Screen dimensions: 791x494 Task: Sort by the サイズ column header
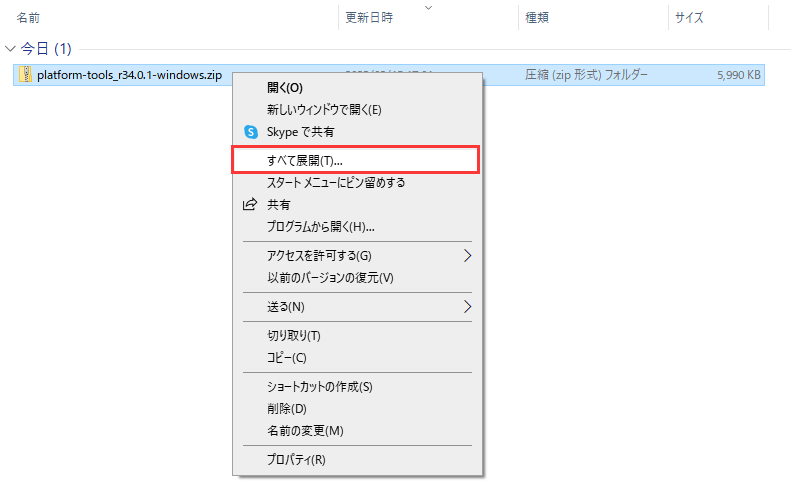pos(690,17)
